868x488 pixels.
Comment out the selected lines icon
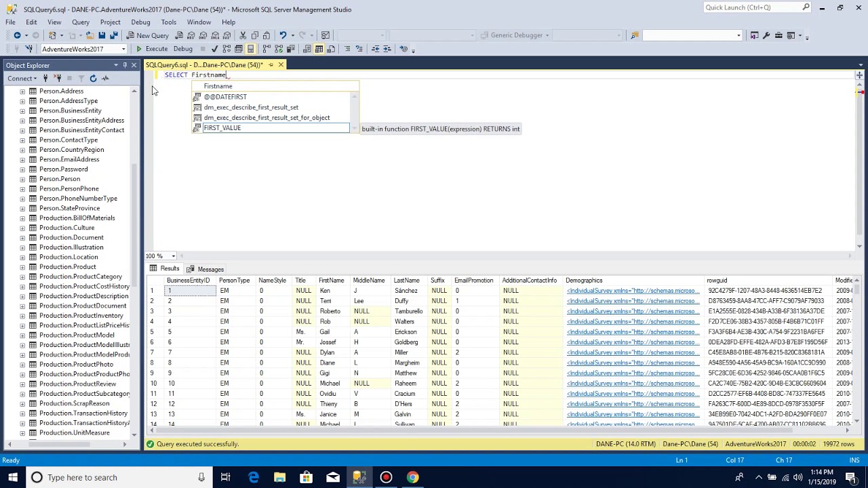347,49
